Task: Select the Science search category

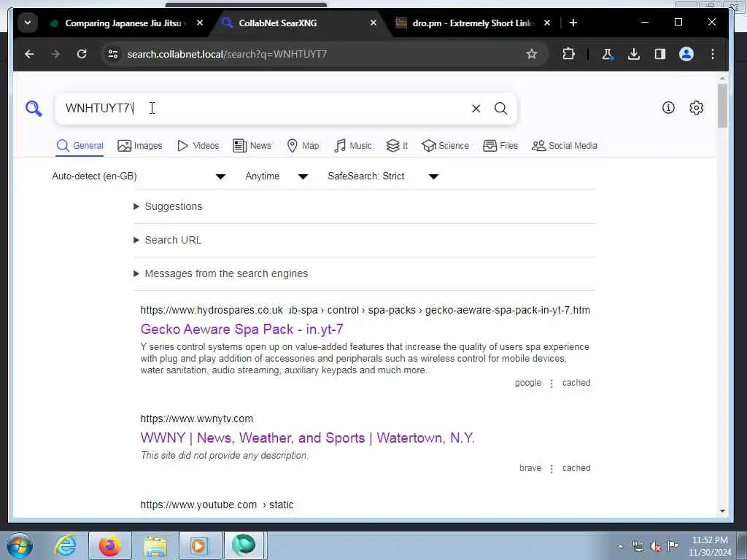Action: pos(445,146)
